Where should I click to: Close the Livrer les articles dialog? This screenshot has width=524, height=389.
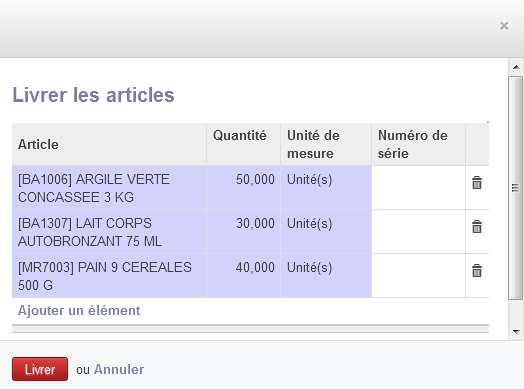click(x=504, y=26)
